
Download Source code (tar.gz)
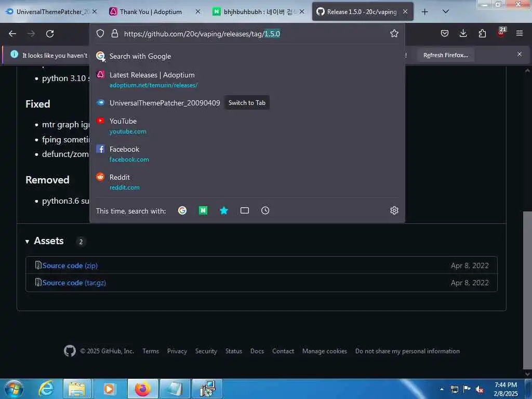[74, 283]
